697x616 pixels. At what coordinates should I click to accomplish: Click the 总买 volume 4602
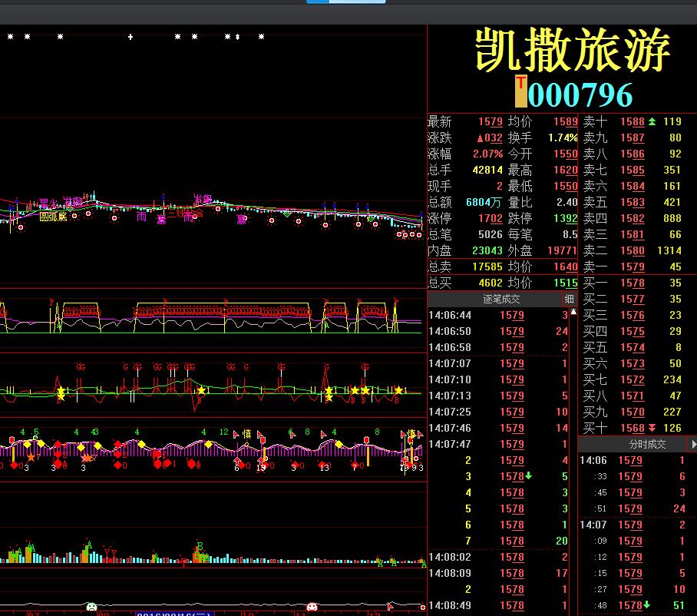point(491,283)
